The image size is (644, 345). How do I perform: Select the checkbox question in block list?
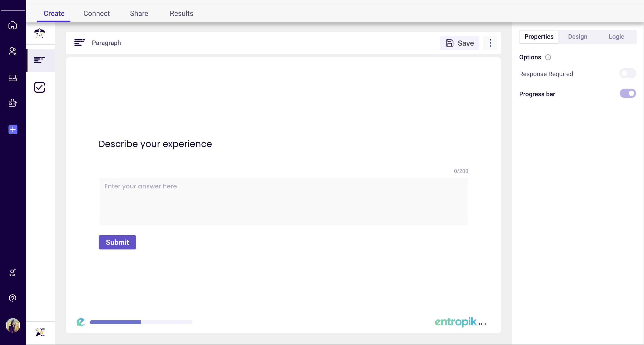click(40, 87)
